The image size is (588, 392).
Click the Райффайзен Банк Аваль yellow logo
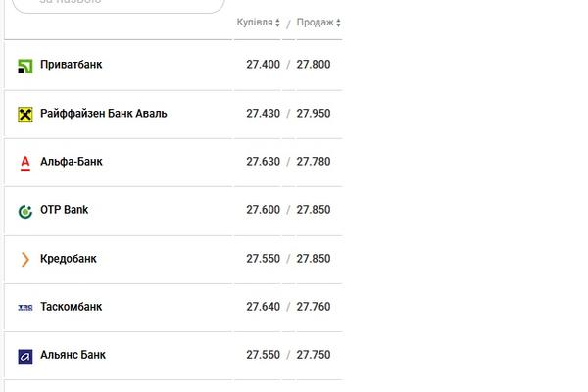coord(25,114)
